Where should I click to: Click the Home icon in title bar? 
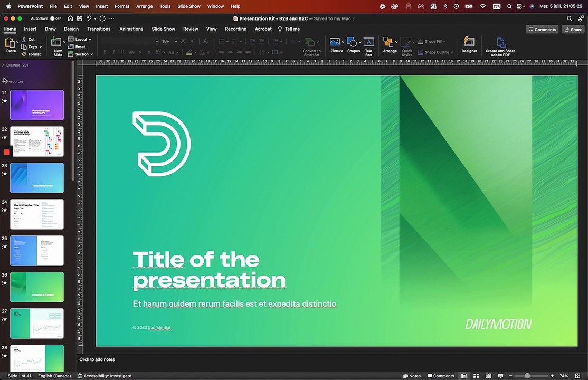pyautogui.click(x=70, y=18)
